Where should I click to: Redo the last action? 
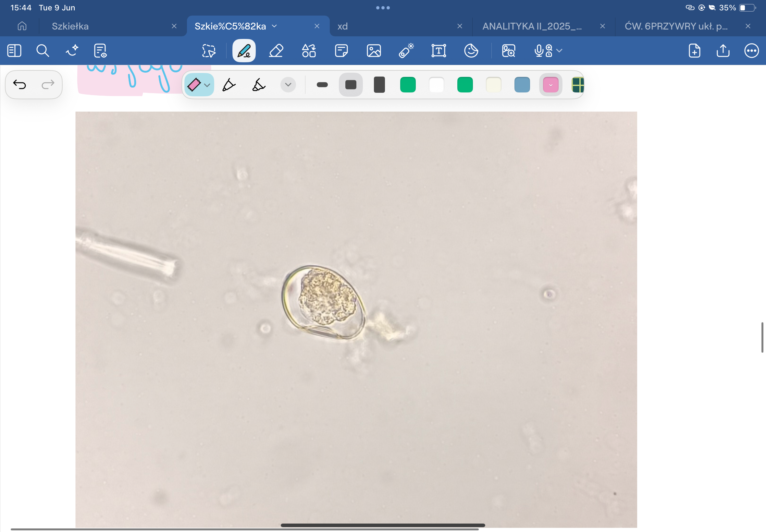click(48, 85)
